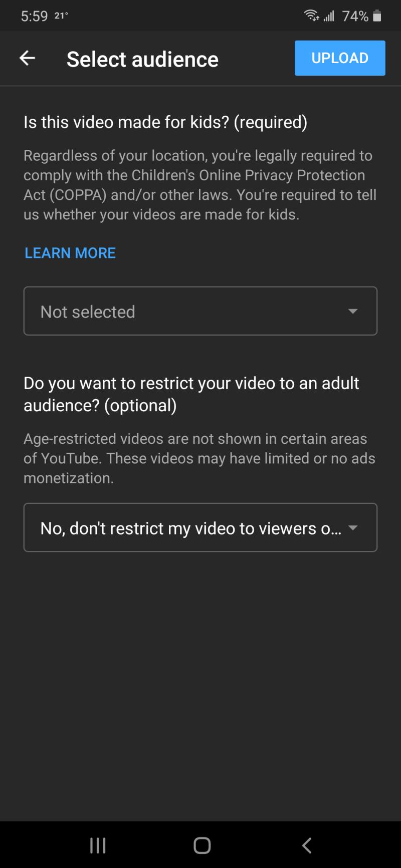Image resolution: width=401 pixels, height=868 pixels.
Task: Tap the back arrow beside Select audience
Action: coord(27,58)
